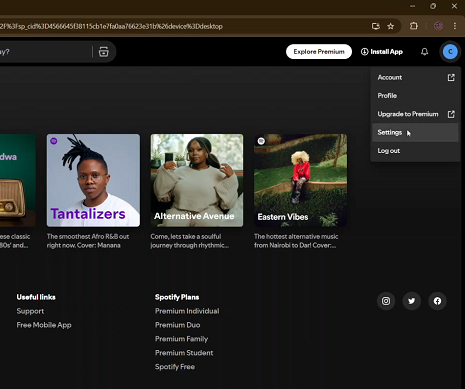Click the Alternative Avenue description text

click(x=190, y=241)
